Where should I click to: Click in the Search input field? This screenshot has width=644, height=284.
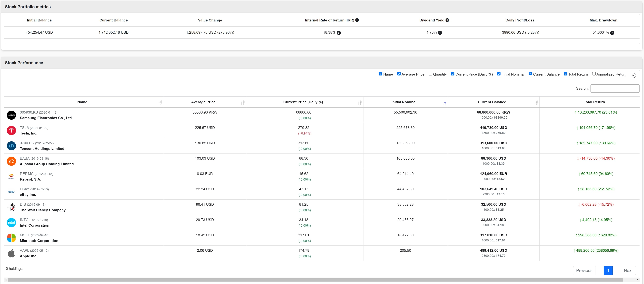click(615, 88)
